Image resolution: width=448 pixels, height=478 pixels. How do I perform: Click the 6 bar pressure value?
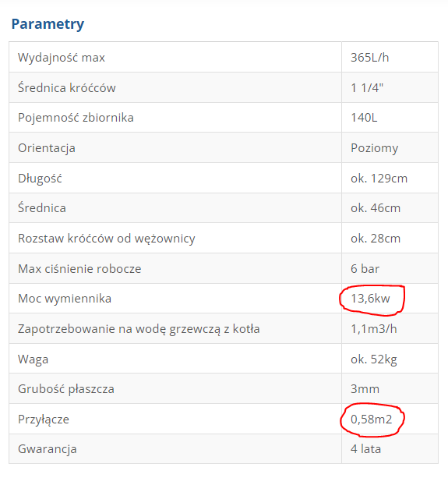pos(365,269)
